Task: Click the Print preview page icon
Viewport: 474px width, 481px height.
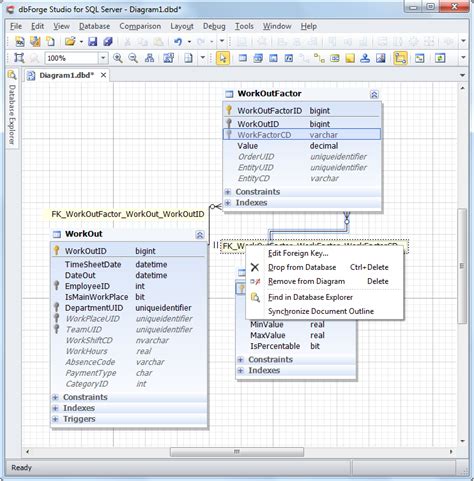Action: [x=189, y=58]
